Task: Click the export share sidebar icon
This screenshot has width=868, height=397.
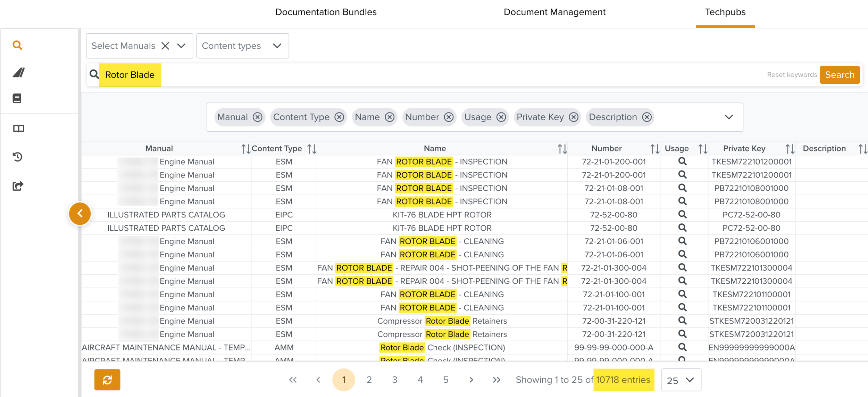Action: coord(18,186)
